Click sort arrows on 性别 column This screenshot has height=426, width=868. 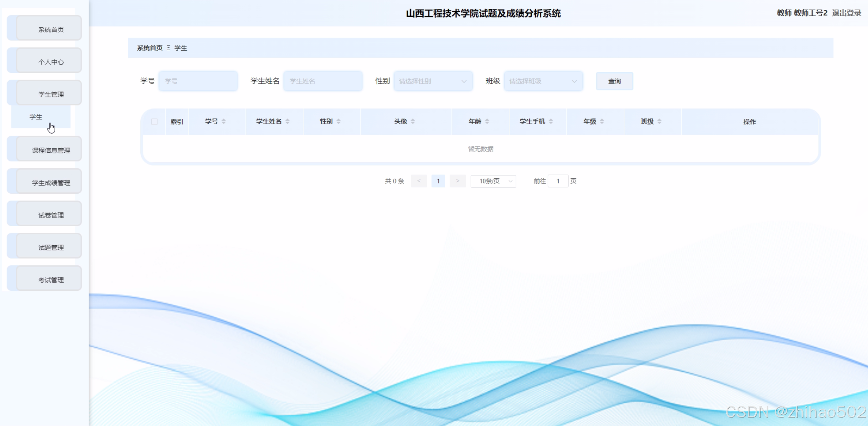tap(338, 121)
